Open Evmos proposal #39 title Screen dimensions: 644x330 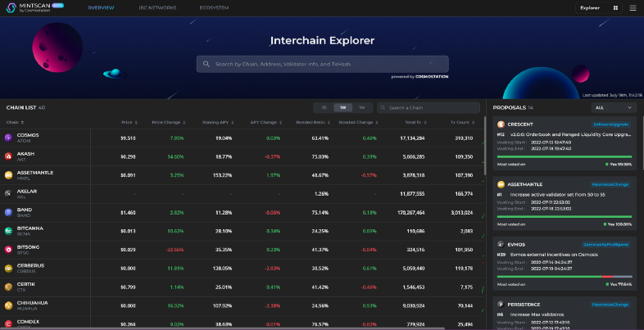pyautogui.click(x=554, y=255)
